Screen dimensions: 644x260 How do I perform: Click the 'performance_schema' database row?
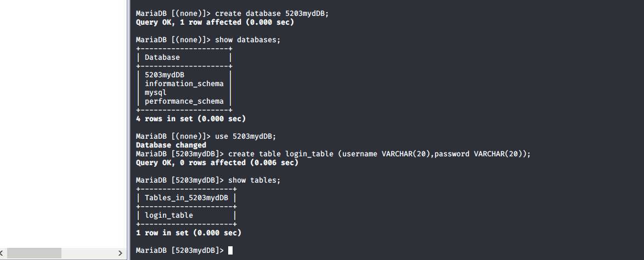(x=184, y=101)
